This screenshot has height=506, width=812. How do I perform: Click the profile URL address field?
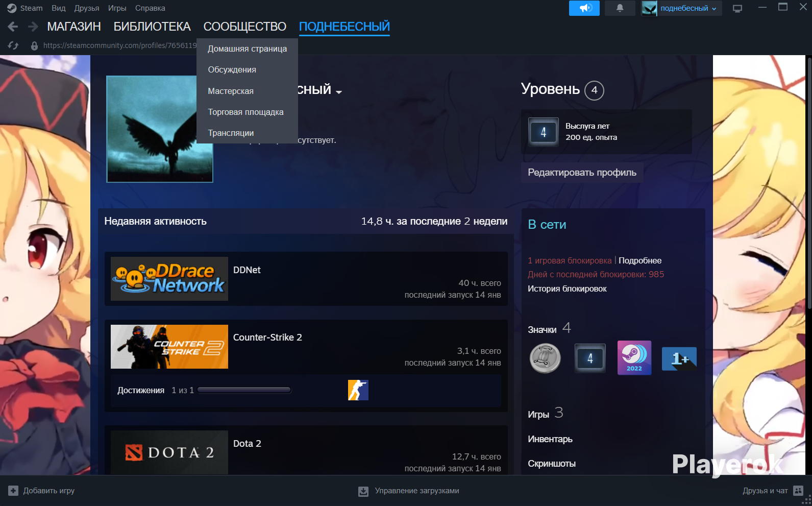120,45
